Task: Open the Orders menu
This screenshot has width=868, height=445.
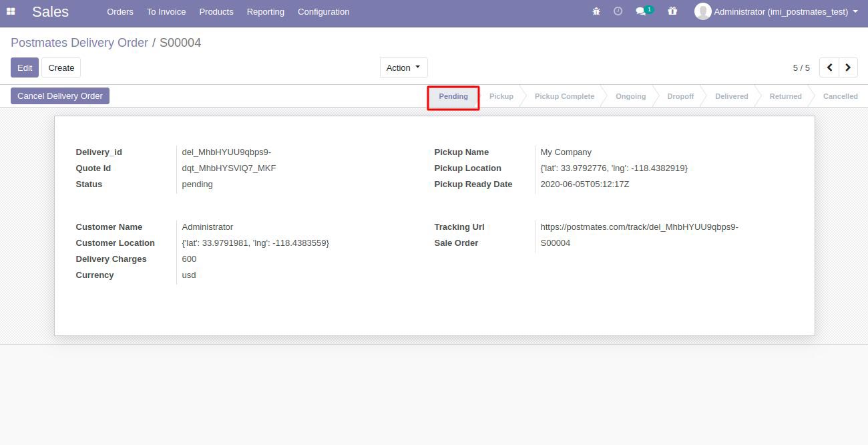Action: 120,11
